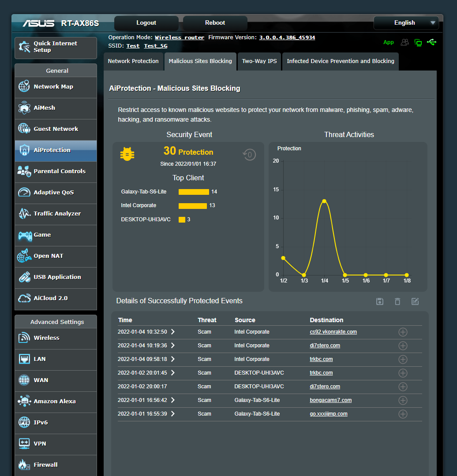Expand the 2022-01-04 09:58:18 event

(173, 359)
